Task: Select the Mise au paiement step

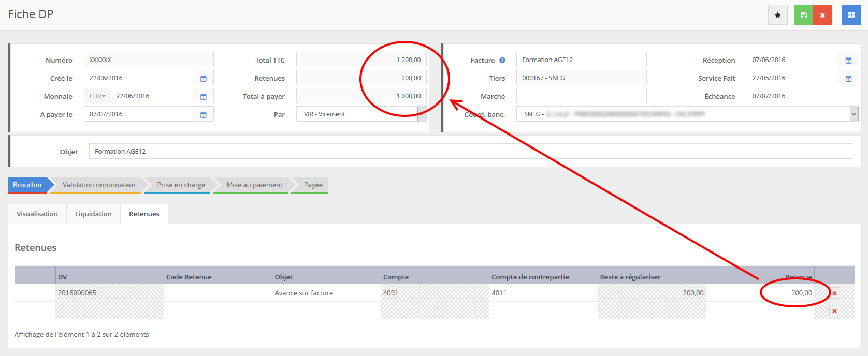Action: pyautogui.click(x=254, y=185)
